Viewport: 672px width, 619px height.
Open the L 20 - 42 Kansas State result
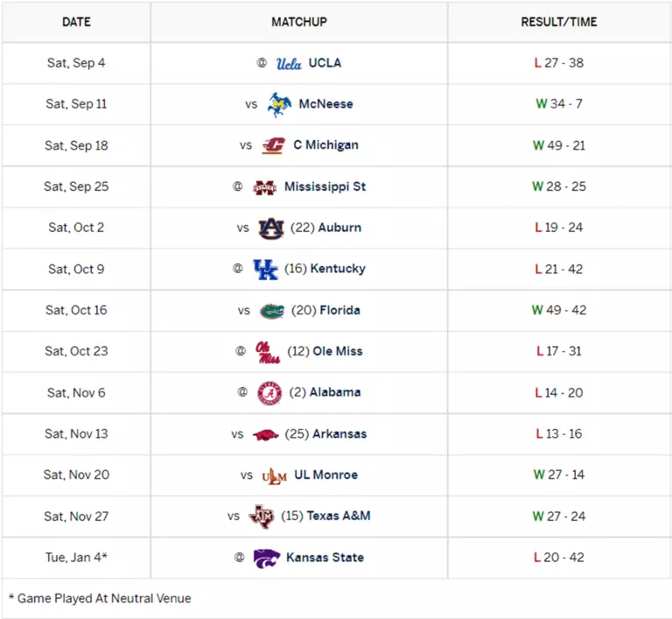point(559,557)
